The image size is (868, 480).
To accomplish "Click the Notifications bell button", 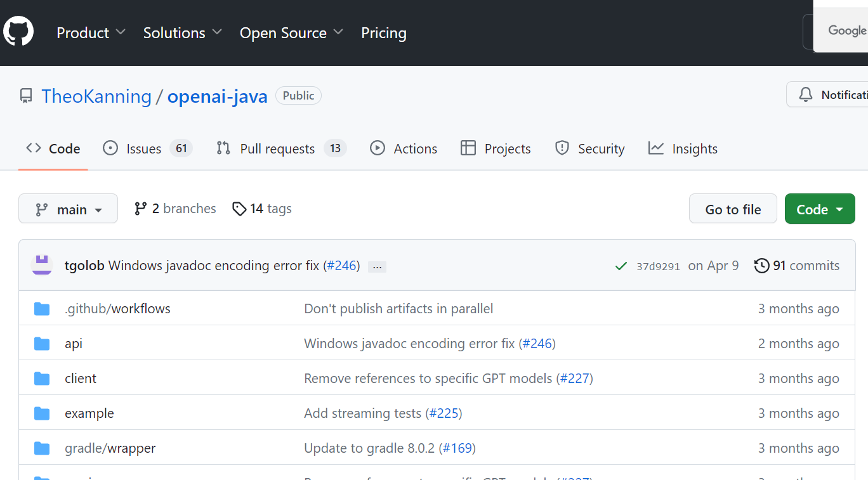I will point(827,94).
